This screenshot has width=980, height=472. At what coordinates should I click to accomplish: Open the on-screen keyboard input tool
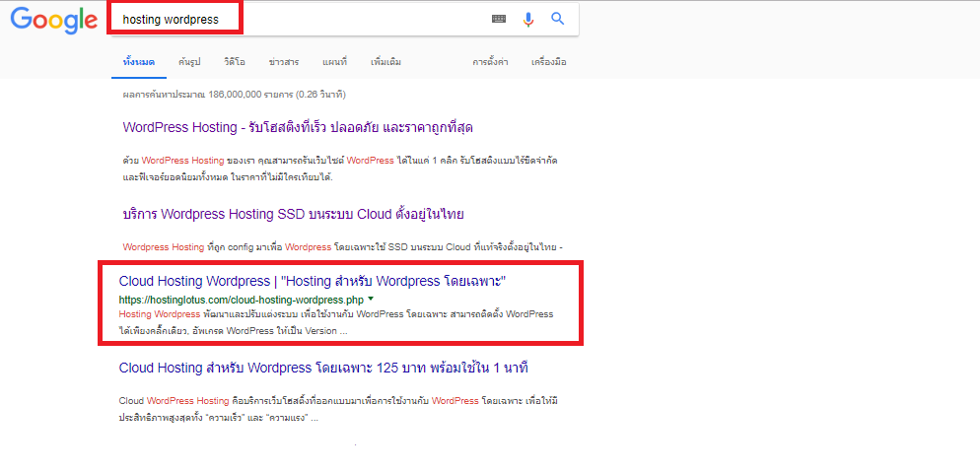point(499,20)
